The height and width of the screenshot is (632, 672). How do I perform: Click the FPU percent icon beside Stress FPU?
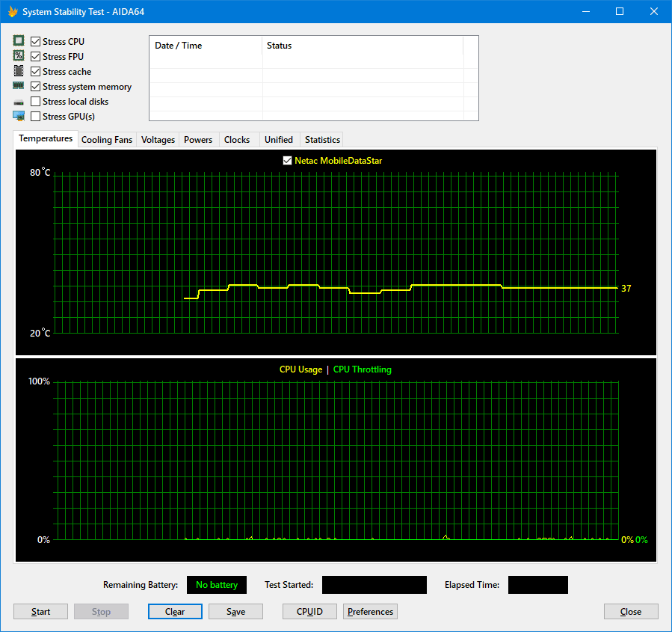click(19, 56)
